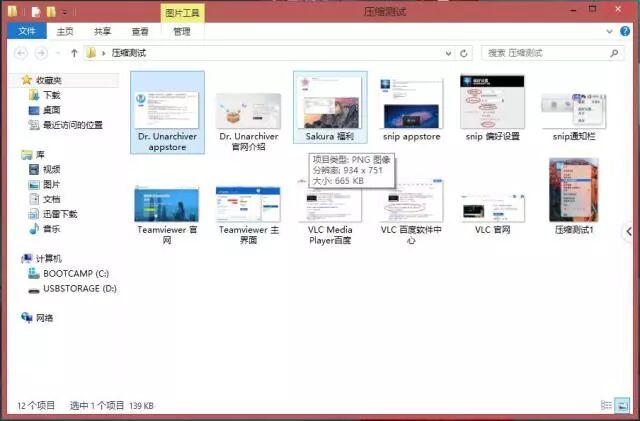Open the 视频 library

(x=51, y=169)
